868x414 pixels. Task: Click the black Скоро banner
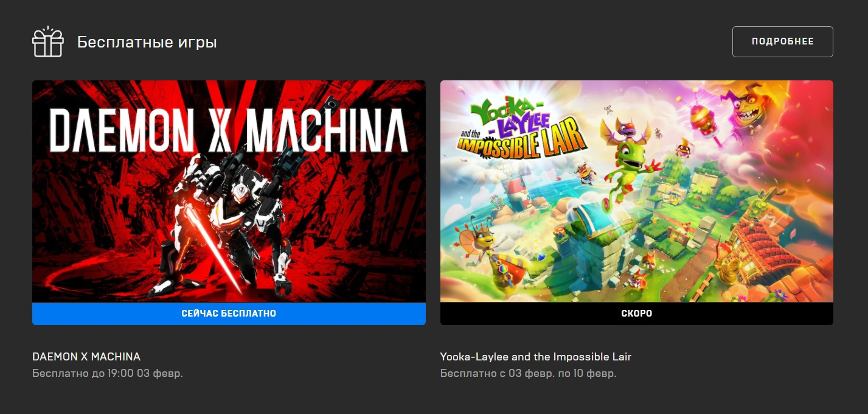[637, 314]
